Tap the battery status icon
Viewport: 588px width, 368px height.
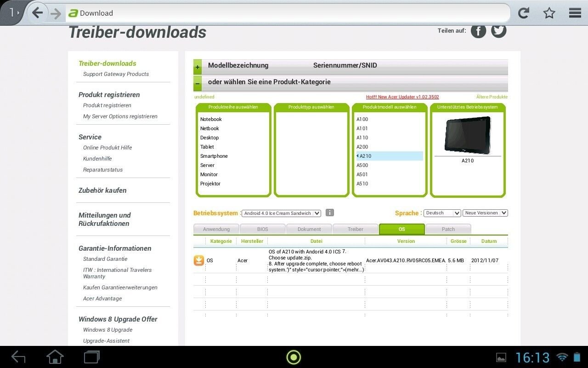tap(577, 357)
